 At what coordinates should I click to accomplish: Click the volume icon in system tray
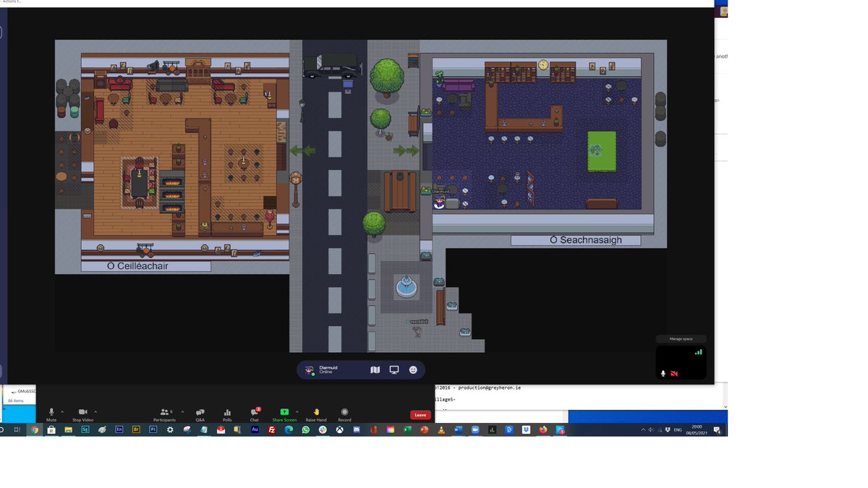point(651,429)
